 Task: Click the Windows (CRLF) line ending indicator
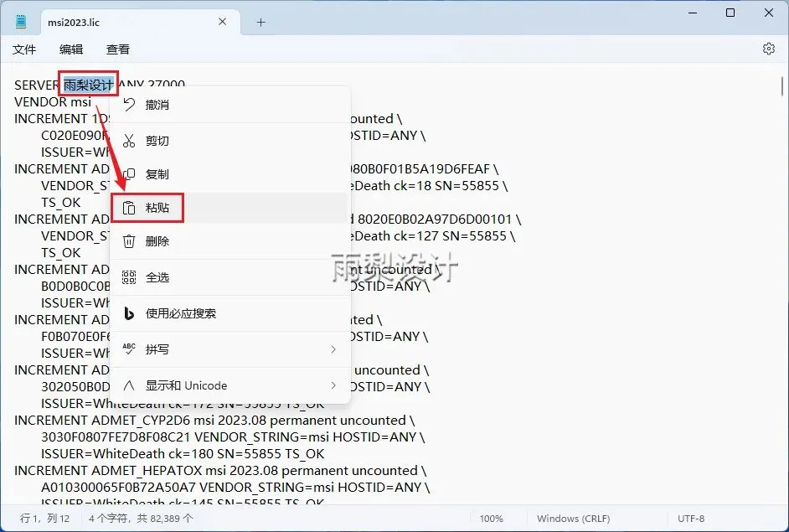[x=573, y=519]
